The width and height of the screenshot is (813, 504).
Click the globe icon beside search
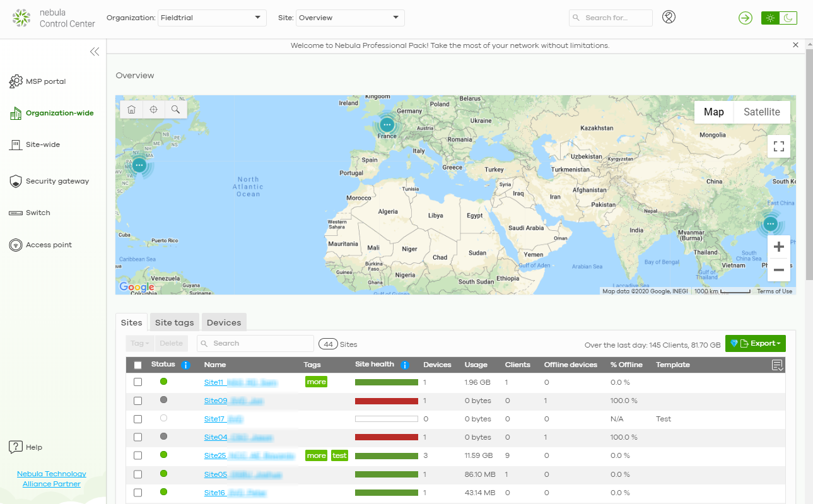(669, 17)
